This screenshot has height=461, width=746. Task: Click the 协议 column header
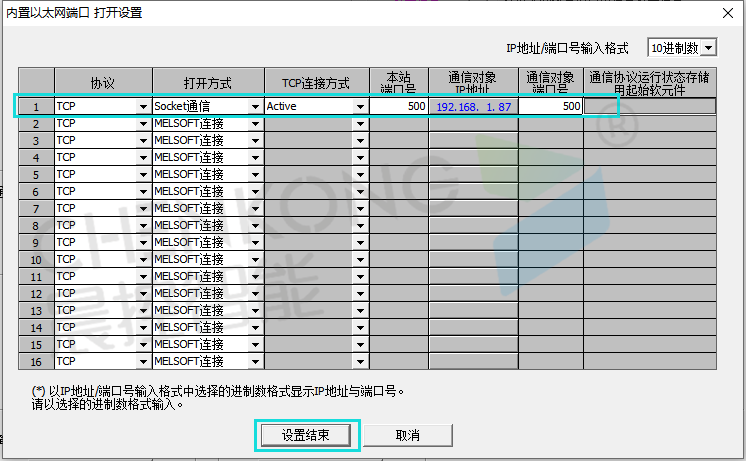point(103,82)
